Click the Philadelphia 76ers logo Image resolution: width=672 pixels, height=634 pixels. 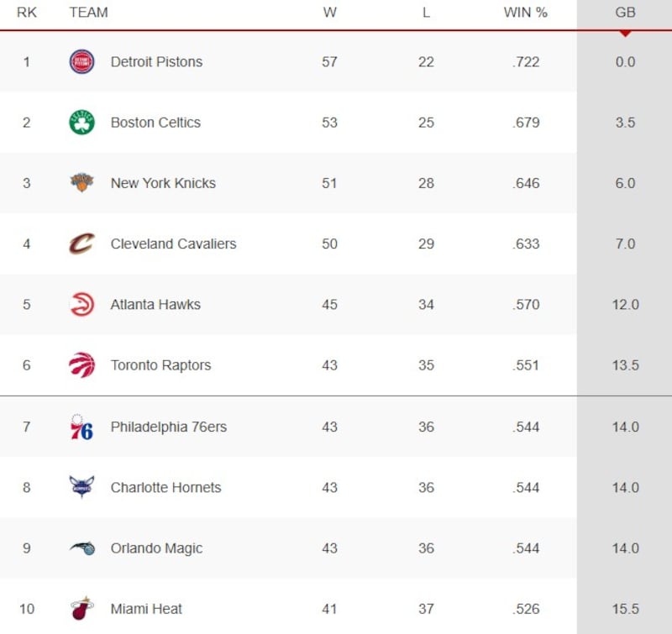(81, 427)
